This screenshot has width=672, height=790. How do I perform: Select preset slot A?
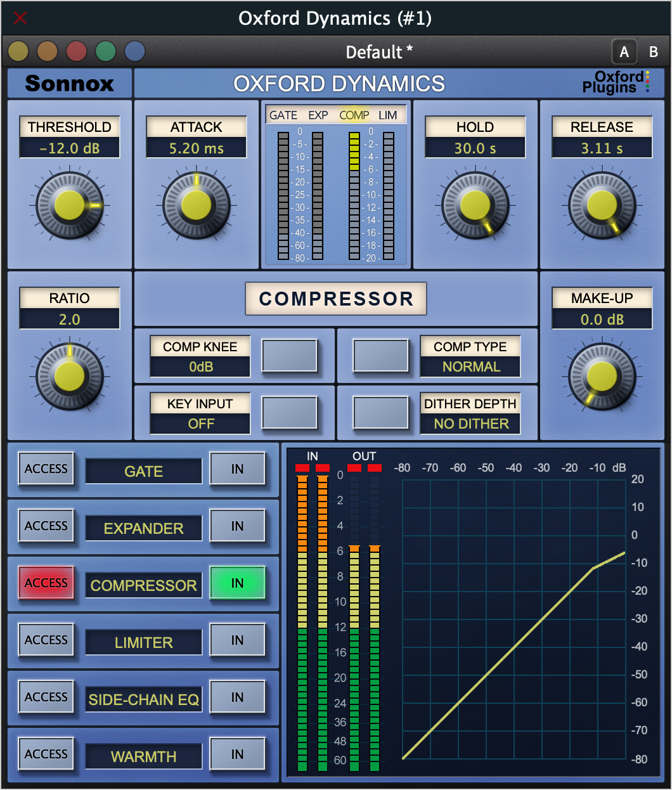[624, 52]
